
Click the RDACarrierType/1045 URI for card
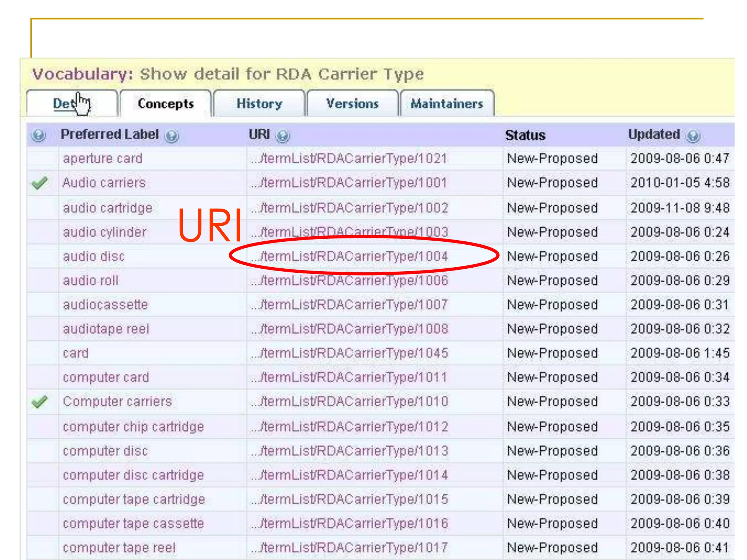pos(349,353)
